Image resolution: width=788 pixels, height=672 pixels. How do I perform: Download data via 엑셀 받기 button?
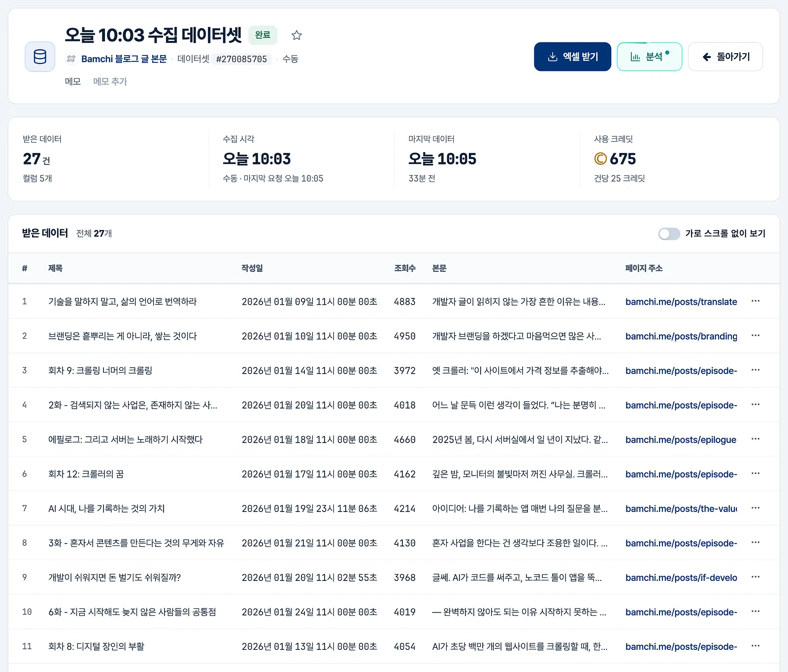pos(572,57)
